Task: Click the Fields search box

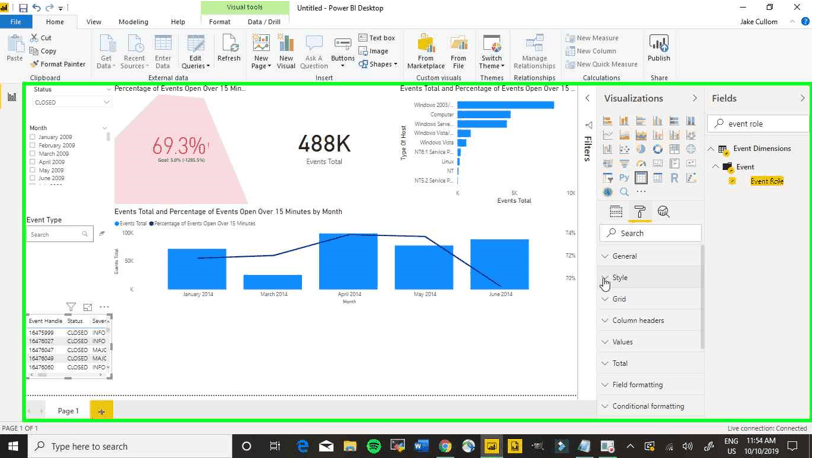Action: tap(758, 123)
